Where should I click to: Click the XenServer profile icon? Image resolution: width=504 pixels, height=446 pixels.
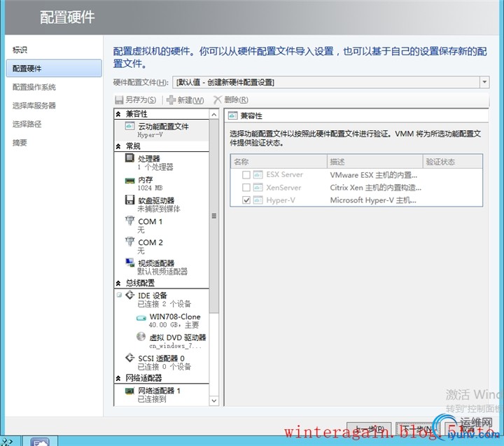[x=258, y=187]
